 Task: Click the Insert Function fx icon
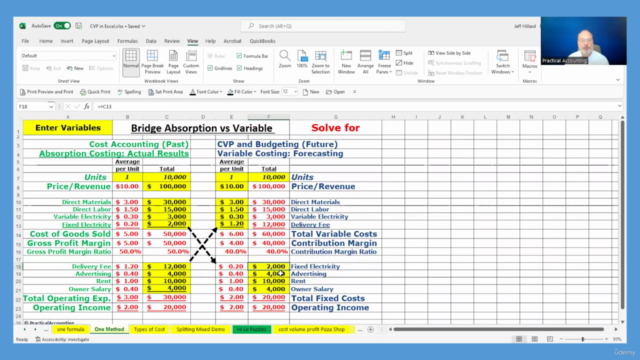(87, 107)
